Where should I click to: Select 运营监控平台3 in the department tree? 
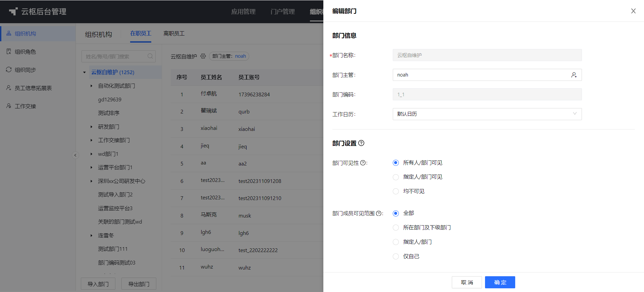coord(115,208)
